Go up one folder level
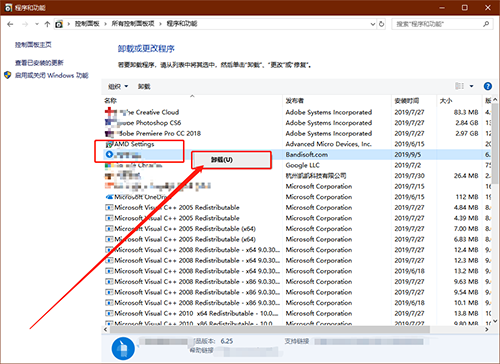Screen dimensions: 500x364 tap(47, 24)
